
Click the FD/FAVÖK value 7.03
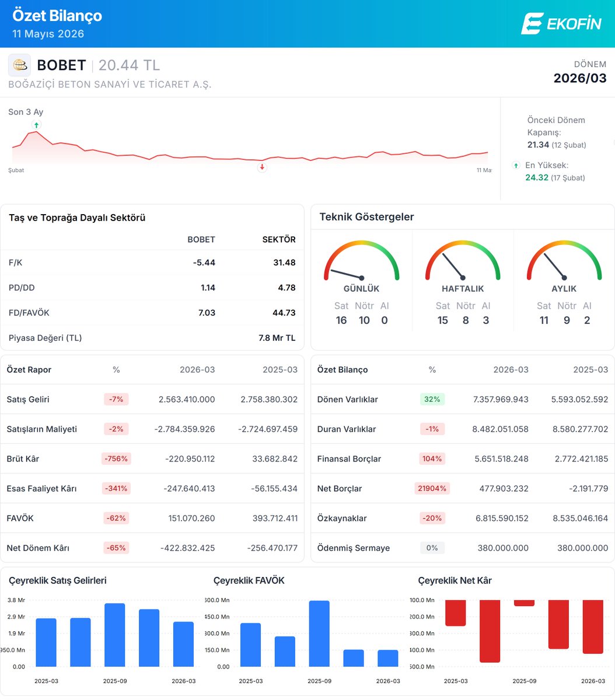tap(206, 313)
